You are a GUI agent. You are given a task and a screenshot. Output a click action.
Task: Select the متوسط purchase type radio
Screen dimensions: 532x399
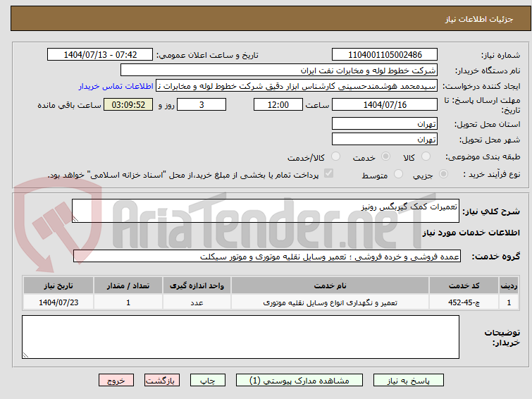398,174
